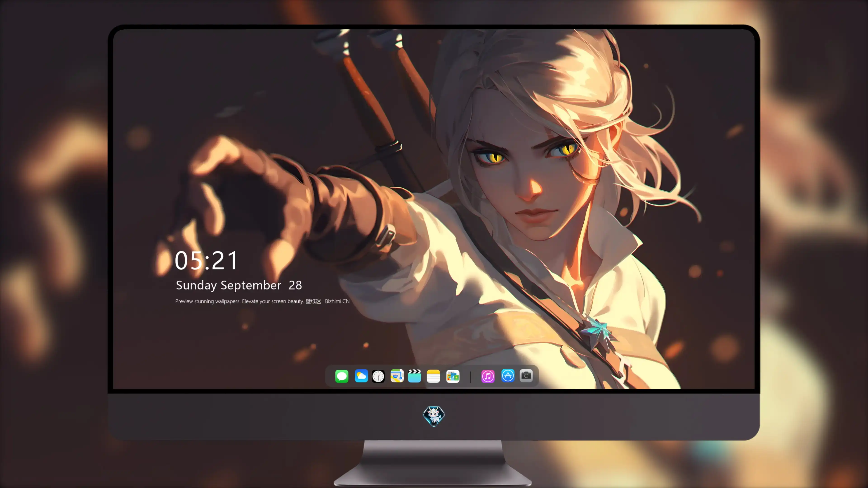
Task: Launch the clapperboard Videos app in the dock
Action: click(x=415, y=376)
